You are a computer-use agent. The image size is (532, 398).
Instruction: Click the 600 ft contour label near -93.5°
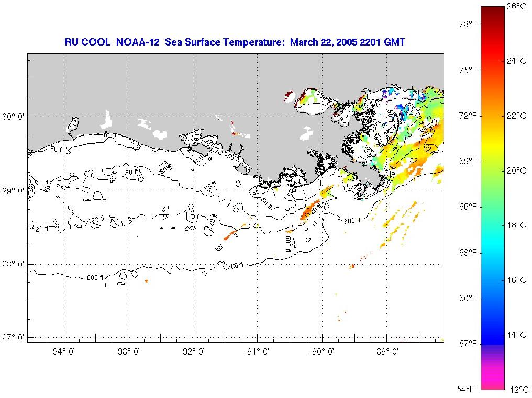click(x=95, y=278)
